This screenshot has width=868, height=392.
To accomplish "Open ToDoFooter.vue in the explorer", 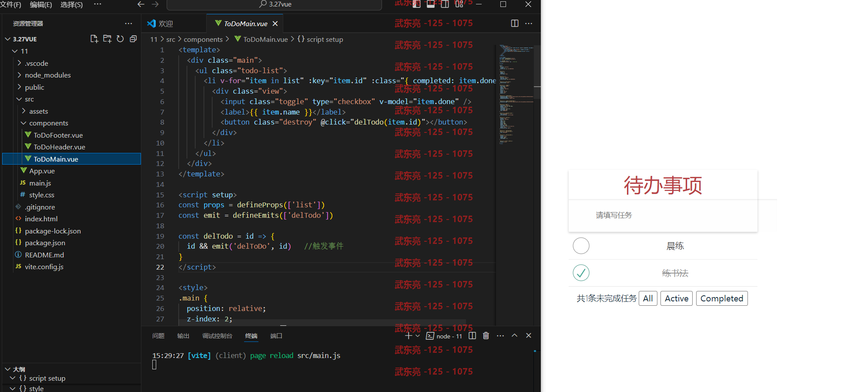I will (58, 135).
